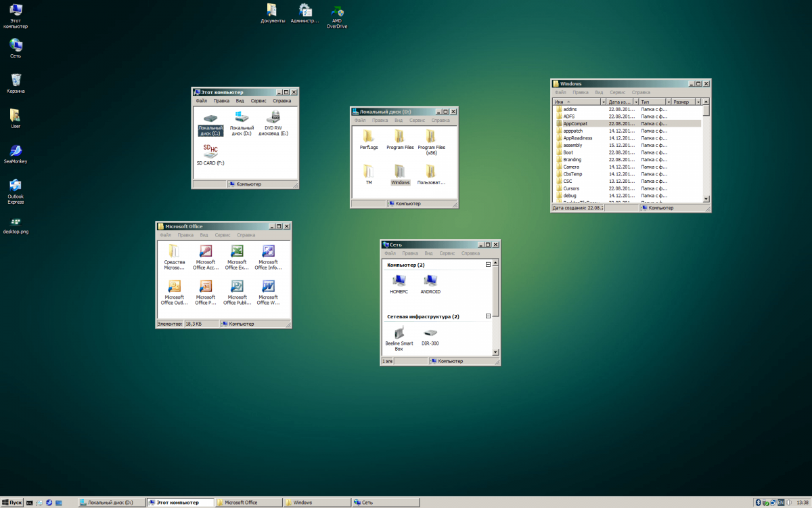Collapse the Компьютер (2) group
The image size is (812, 508).
tap(489, 265)
